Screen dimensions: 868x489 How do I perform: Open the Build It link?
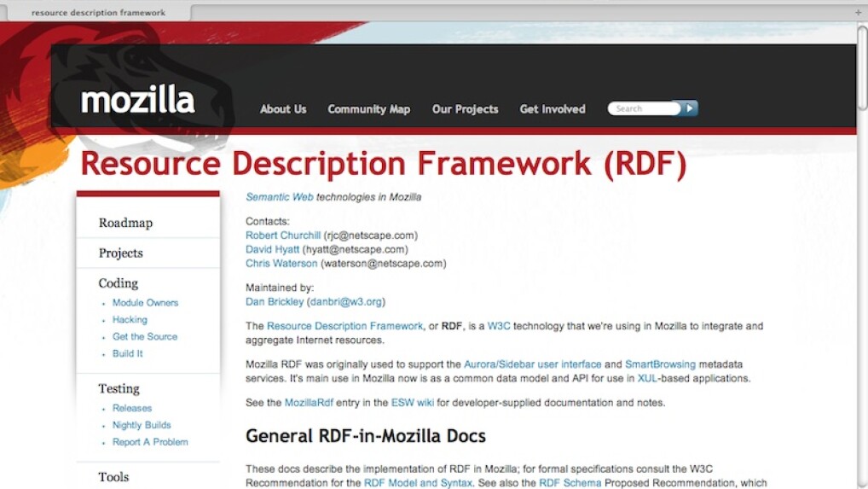point(127,353)
